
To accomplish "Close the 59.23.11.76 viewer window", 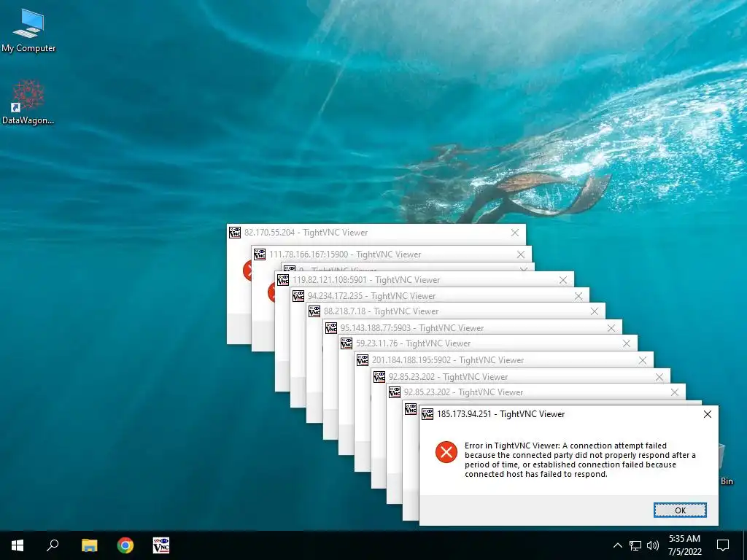I will 627,343.
